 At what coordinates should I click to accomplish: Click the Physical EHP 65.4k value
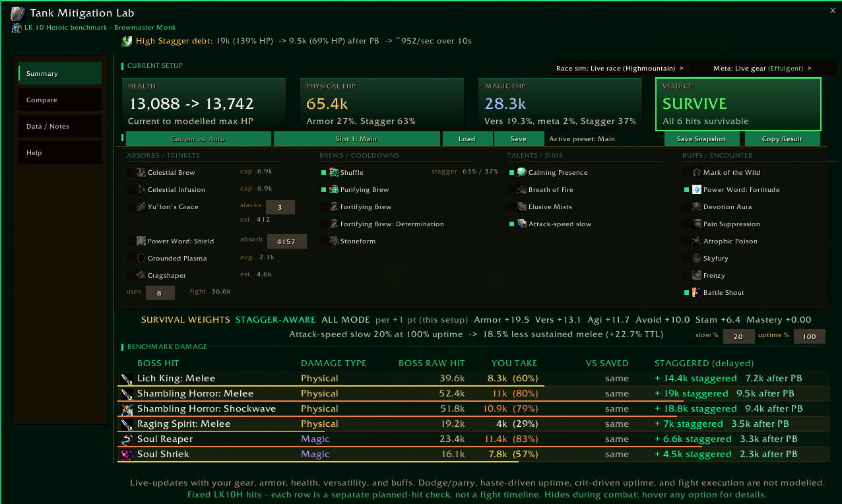[327, 104]
